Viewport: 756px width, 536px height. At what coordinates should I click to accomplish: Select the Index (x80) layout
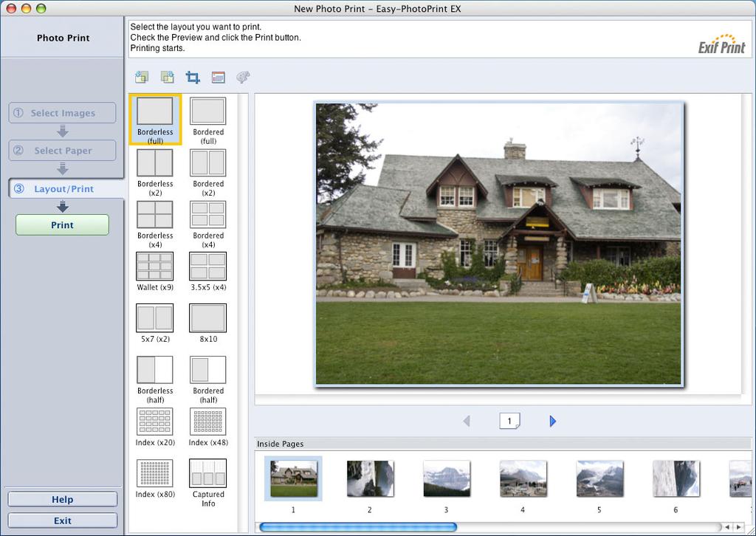tap(155, 478)
